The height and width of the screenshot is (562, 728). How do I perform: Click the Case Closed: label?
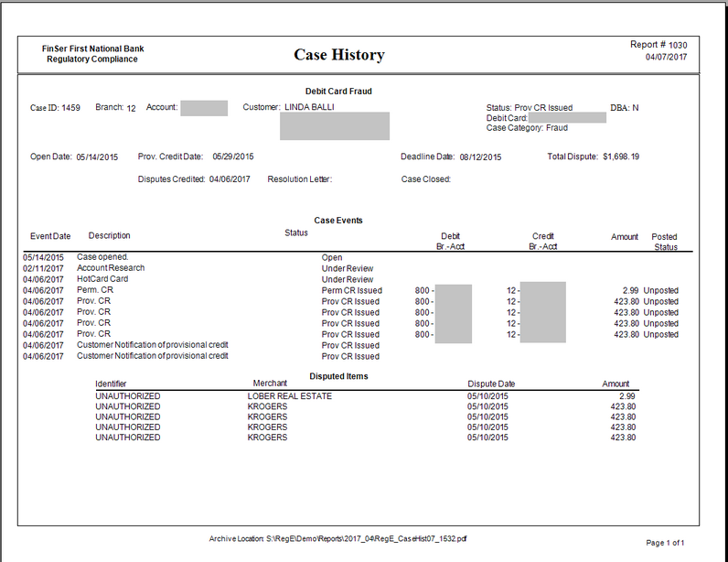point(426,179)
